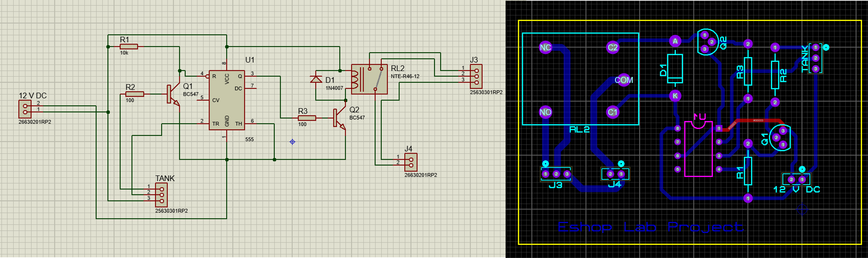The width and height of the screenshot is (868, 258).
Task: Select pad 5 of U1 on PCB
Action: [678, 169]
